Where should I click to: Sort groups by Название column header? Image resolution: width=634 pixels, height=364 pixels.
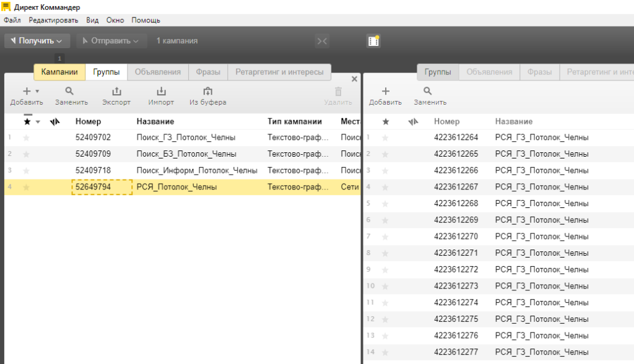[514, 122]
